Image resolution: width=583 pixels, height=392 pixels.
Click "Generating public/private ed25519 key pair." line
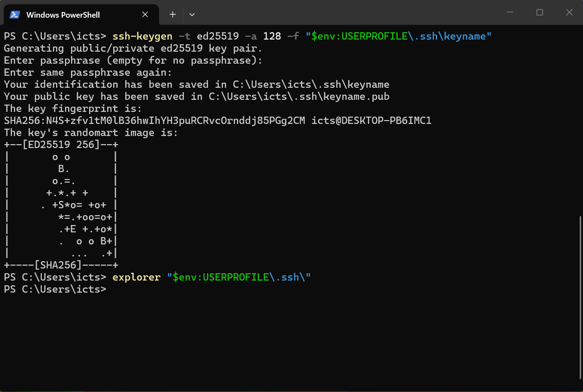133,49
